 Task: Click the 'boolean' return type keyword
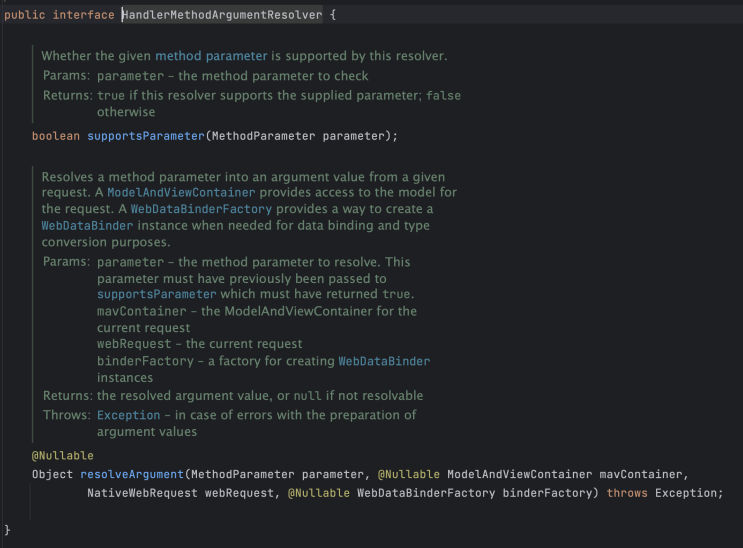tap(56, 136)
